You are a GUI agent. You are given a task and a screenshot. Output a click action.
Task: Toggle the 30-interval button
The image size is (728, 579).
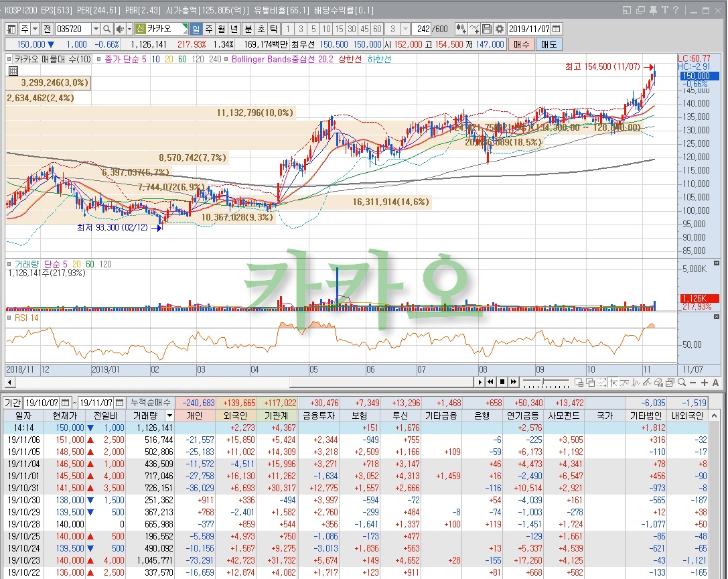352,29
